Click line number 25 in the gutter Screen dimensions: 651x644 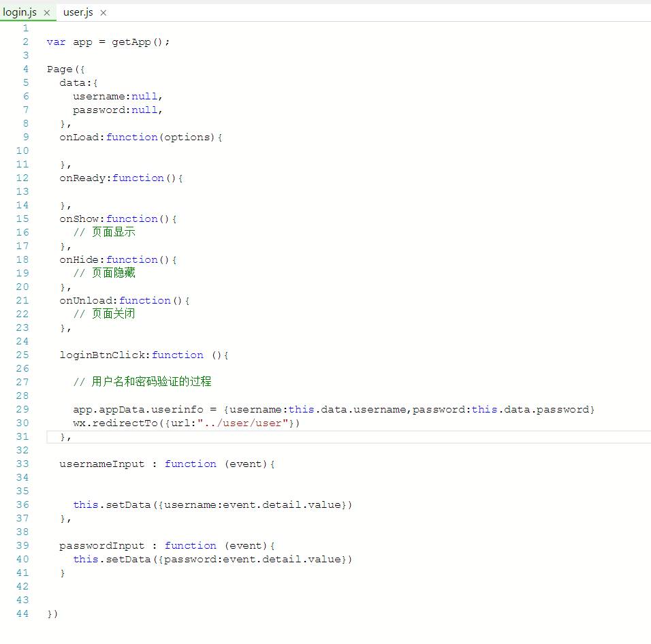pyautogui.click(x=22, y=355)
